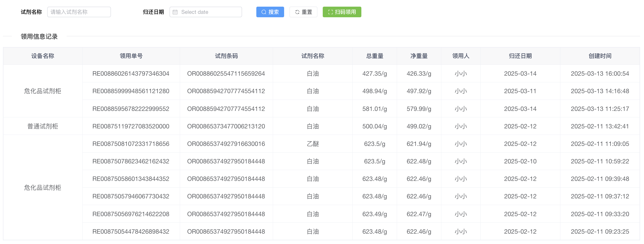Click creation time 2025-02-11 09:39:48
This screenshot has height=244, width=644.
coord(600,179)
